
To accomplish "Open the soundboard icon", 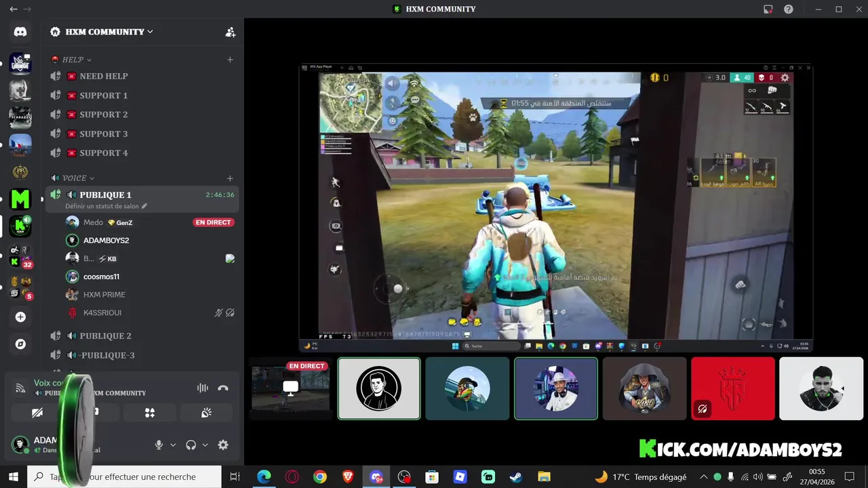I will (206, 412).
